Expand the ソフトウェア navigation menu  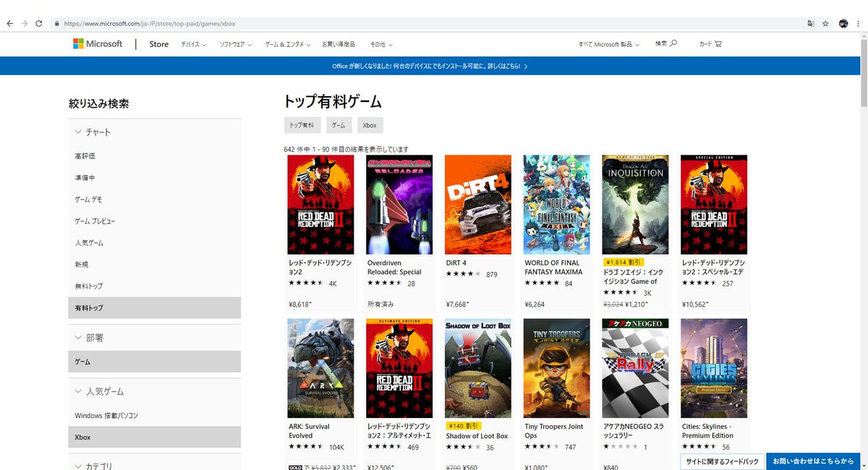236,44
